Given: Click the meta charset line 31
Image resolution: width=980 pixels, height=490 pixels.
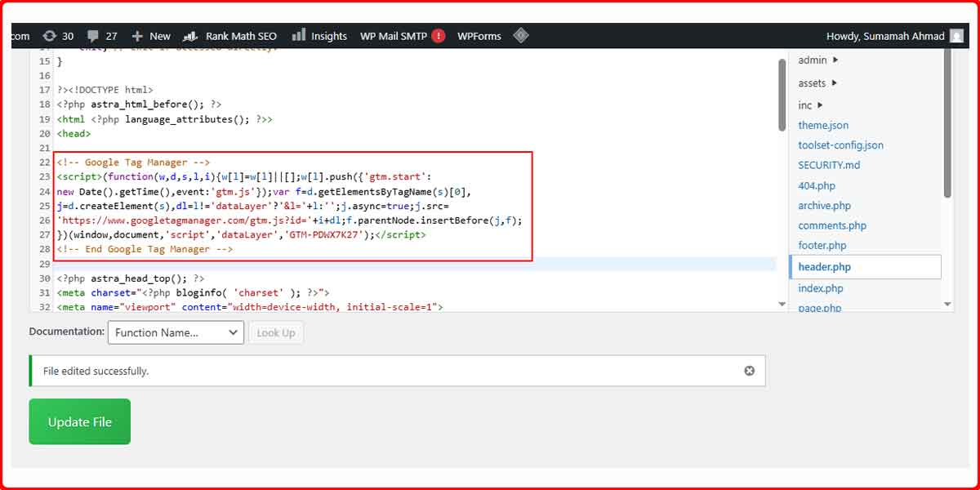Looking at the screenshot, I should pyautogui.click(x=193, y=293).
